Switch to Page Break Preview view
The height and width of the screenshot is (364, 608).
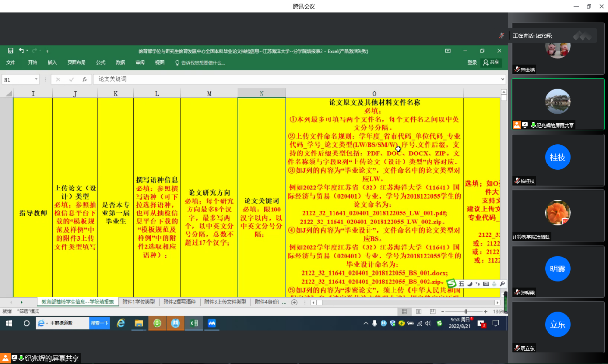click(x=432, y=312)
